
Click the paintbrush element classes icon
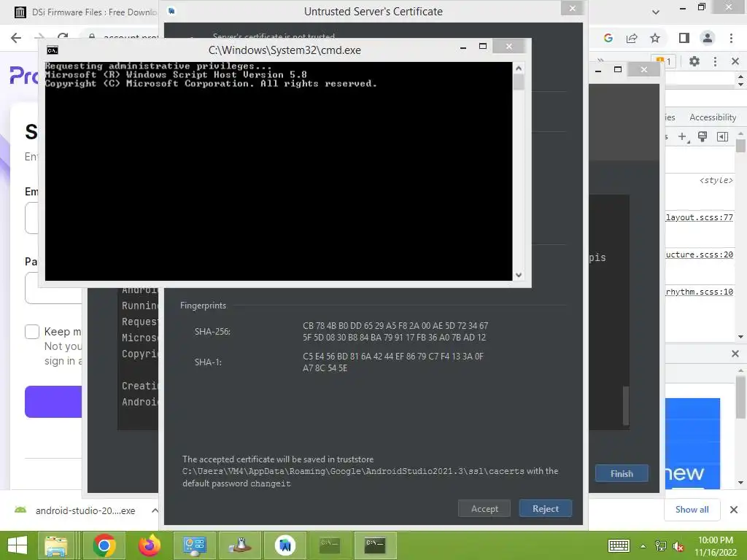[703, 137]
